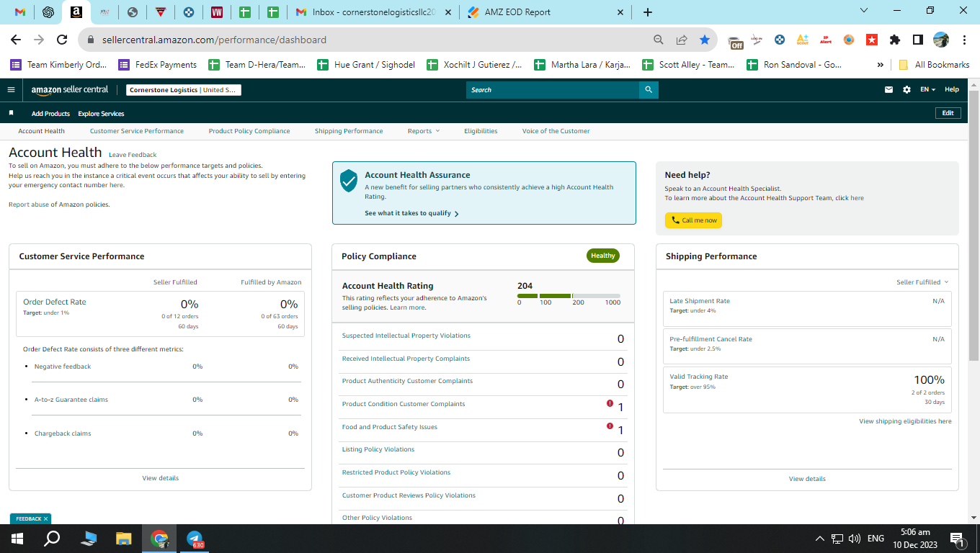980x553 pixels.
Task: Open See what it takes to qualify
Action: pos(411,213)
